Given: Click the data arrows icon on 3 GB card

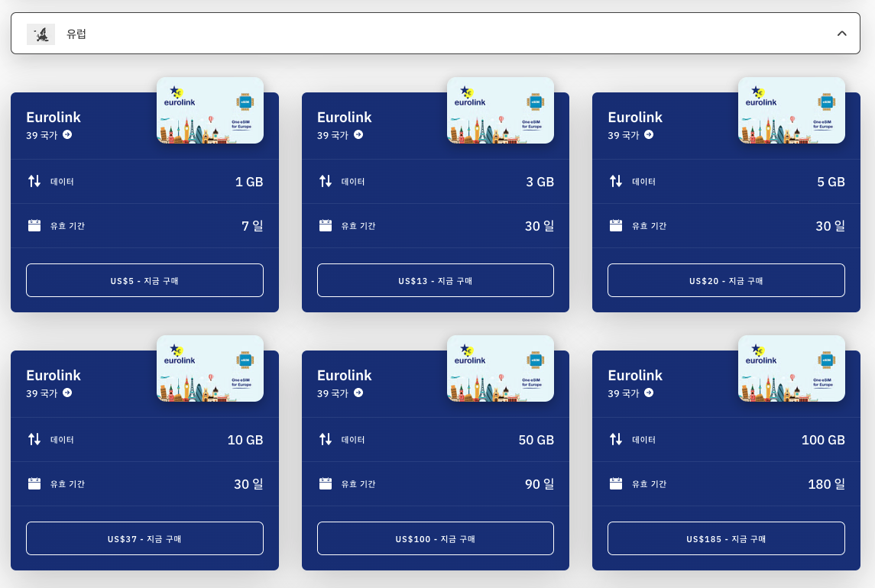Looking at the screenshot, I should tap(326, 181).
